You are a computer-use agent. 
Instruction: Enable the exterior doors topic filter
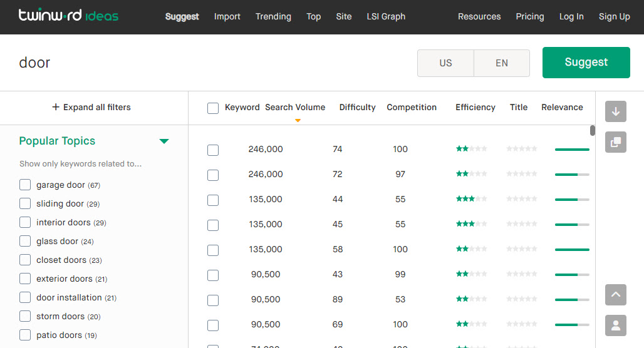pyautogui.click(x=25, y=279)
